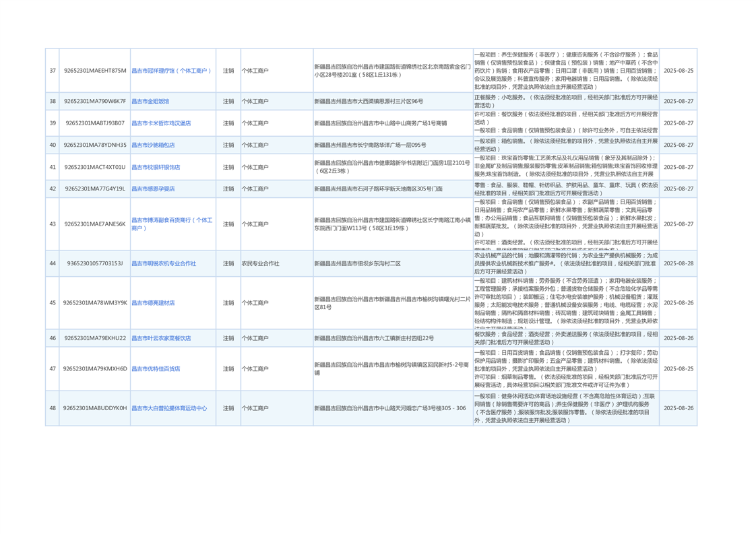Click address 新疆昌吉州昌吉市大西渠镇思源村三片区96号
Screen dimensions: 756x534
coord(369,102)
